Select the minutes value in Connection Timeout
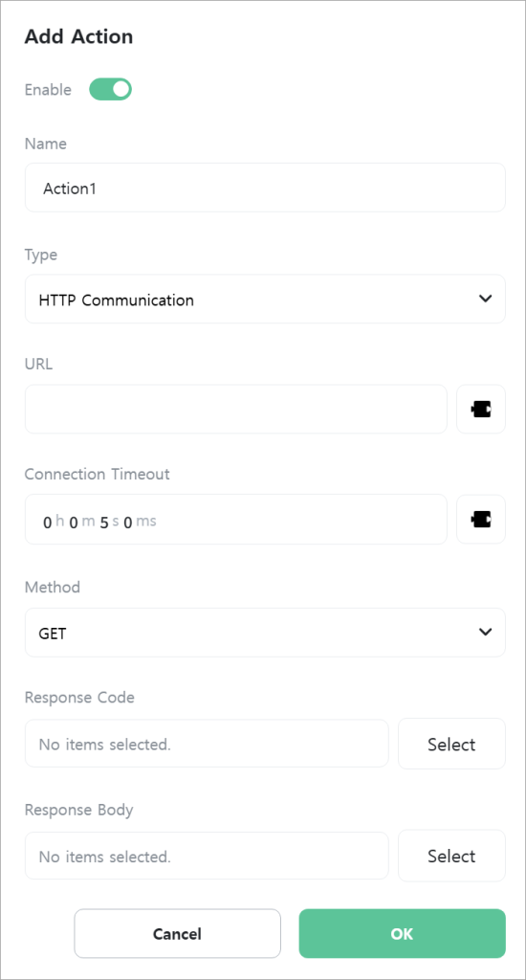Image resolution: width=526 pixels, height=980 pixels. (73, 522)
